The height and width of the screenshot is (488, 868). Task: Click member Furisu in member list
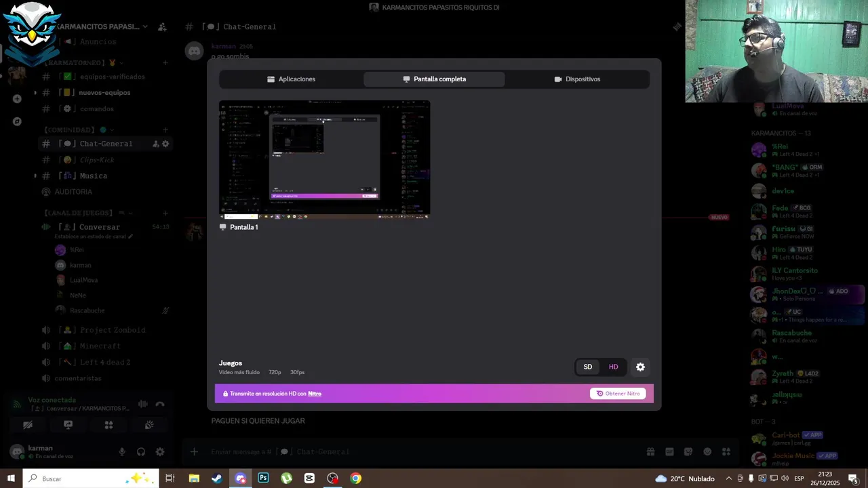click(x=807, y=232)
